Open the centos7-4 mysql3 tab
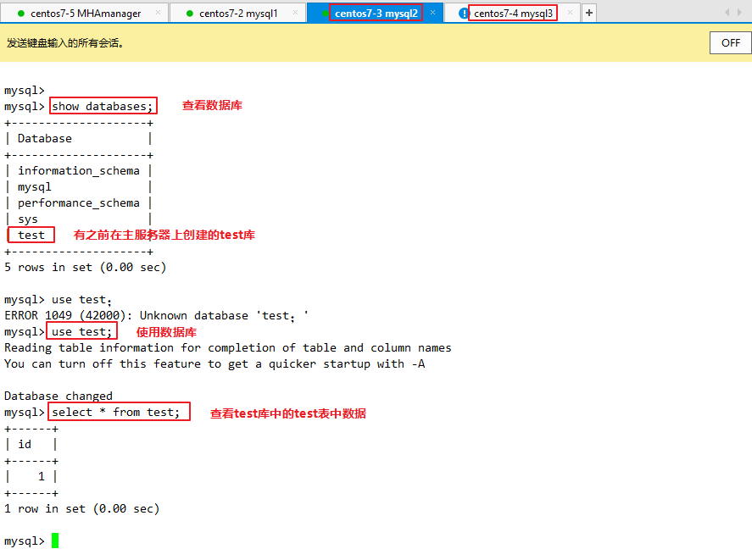 (x=512, y=13)
